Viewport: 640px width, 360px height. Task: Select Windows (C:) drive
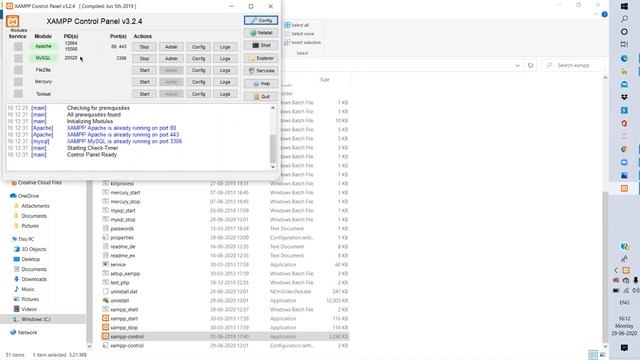point(32,319)
